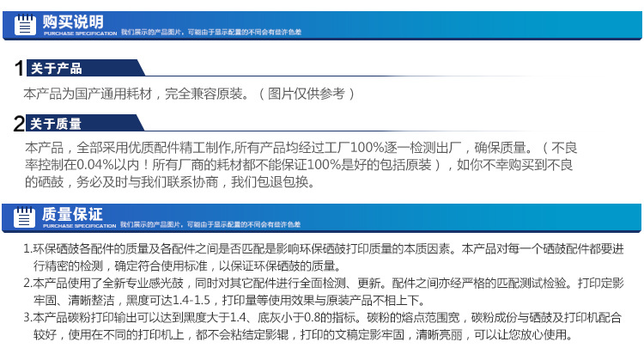This screenshot has width=644, height=354.
Task: Click the 我们包退包换 guarantee text
Action: point(273,182)
